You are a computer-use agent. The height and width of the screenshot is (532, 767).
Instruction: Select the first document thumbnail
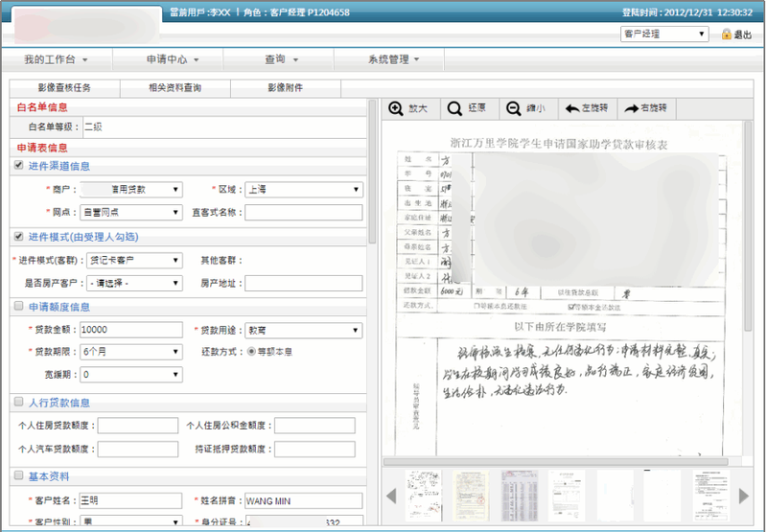click(x=423, y=496)
